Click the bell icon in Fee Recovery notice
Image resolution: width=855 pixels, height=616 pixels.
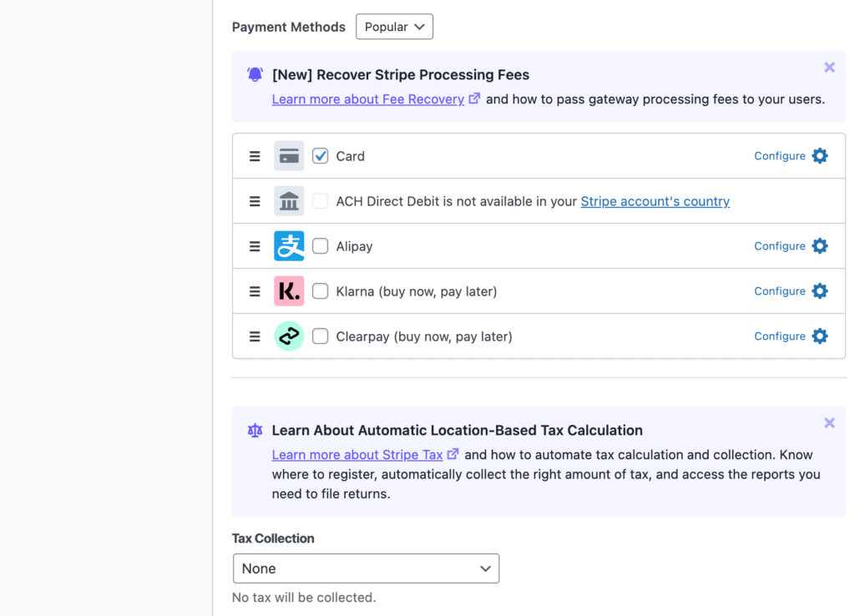[255, 74]
